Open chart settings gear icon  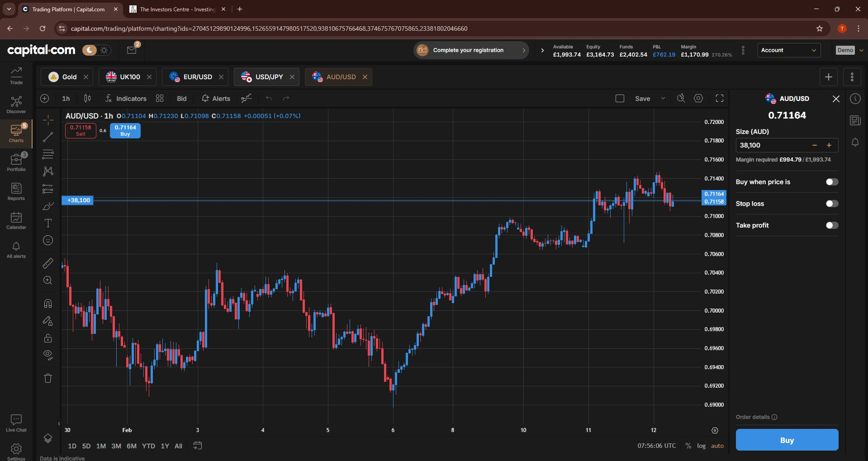[698, 99]
